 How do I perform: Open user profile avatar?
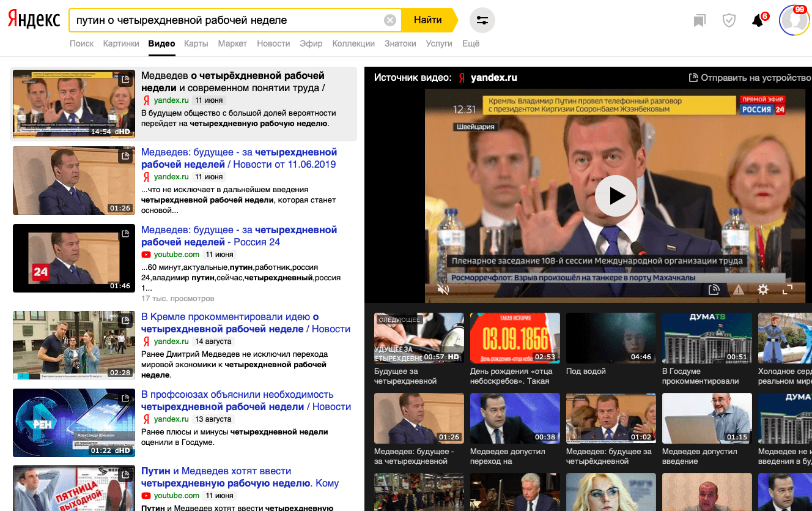click(794, 21)
